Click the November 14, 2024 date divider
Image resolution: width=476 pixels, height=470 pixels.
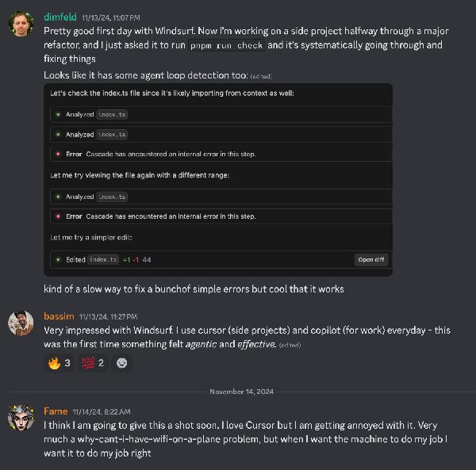click(242, 392)
